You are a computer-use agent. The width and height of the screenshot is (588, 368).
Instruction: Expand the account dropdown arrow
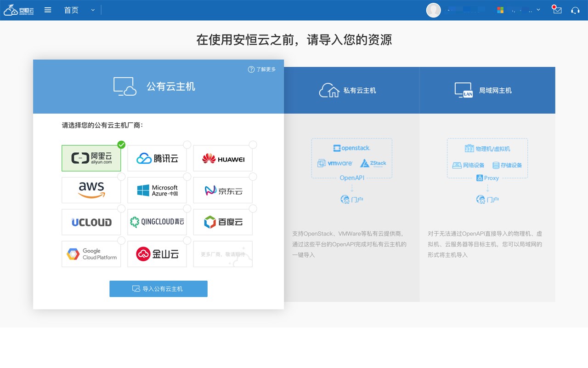[x=538, y=10]
